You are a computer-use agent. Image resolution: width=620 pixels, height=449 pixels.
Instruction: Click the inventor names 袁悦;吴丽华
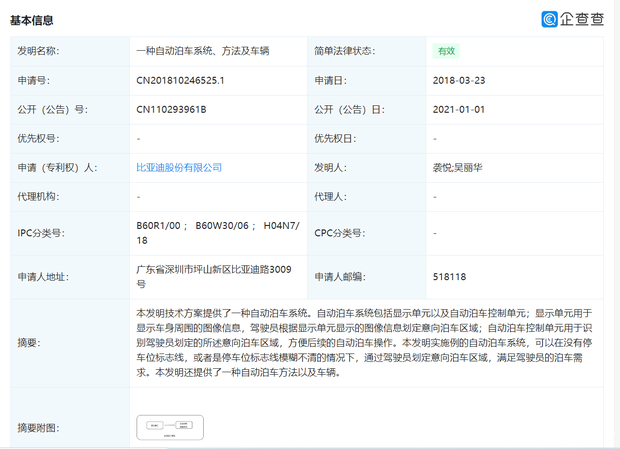click(459, 168)
